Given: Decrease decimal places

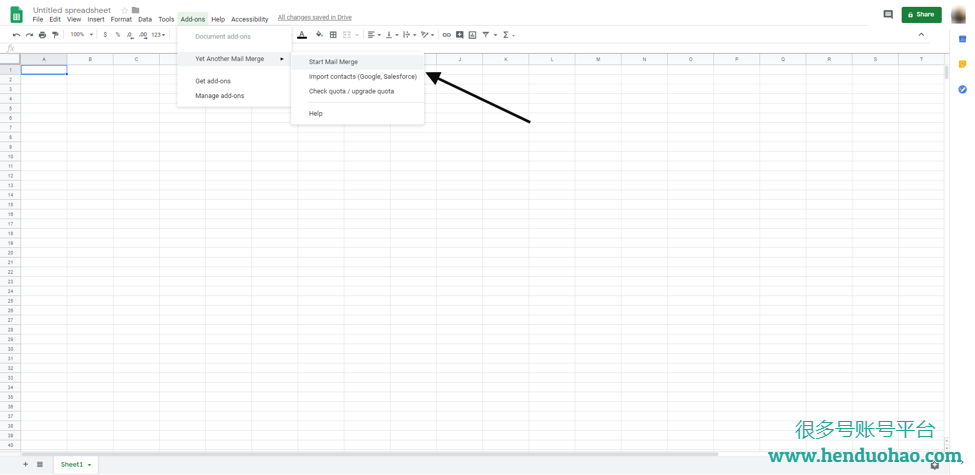Looking at the screenshot, I should pyautogui.click(x=130, y=35).
